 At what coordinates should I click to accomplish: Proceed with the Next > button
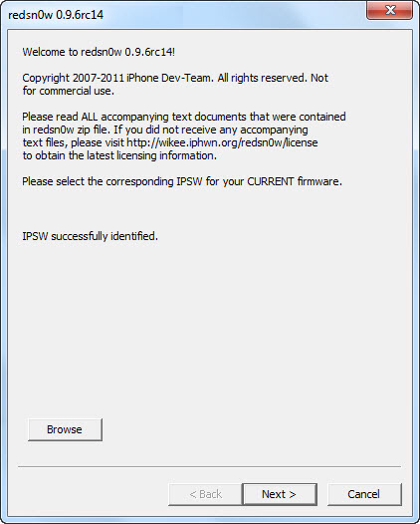pos(280,494)
